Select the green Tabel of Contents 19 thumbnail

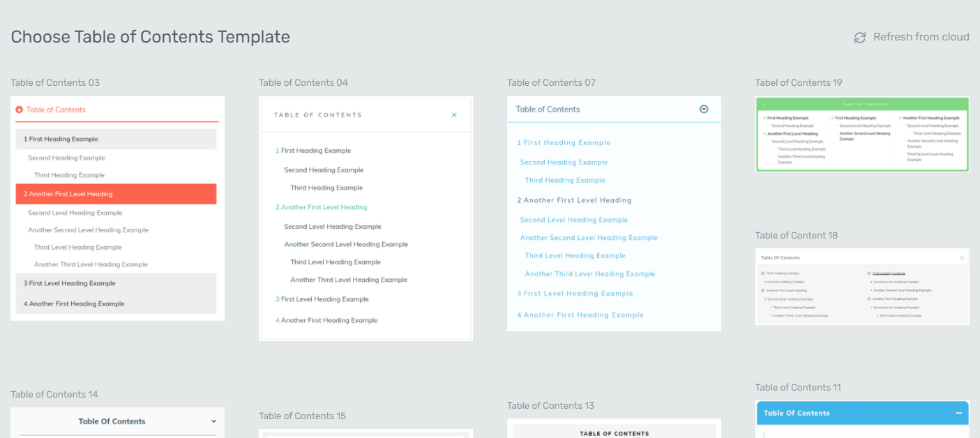(x=862, y=134)
